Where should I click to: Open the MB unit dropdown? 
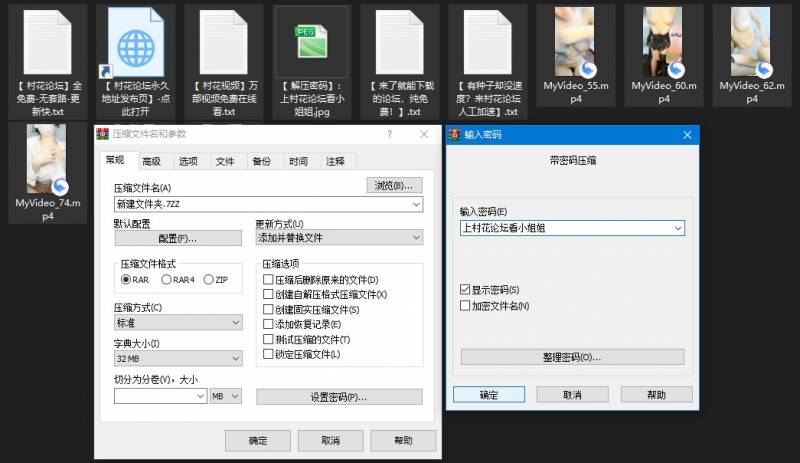[226, 396]
